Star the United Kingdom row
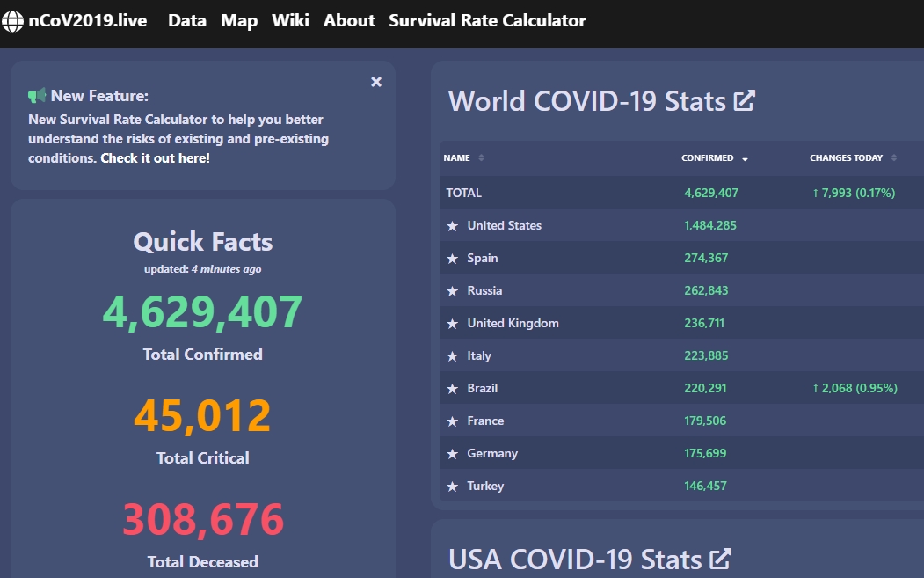The width and height of the screenshot is (924, 578). [x=453, y=324]
